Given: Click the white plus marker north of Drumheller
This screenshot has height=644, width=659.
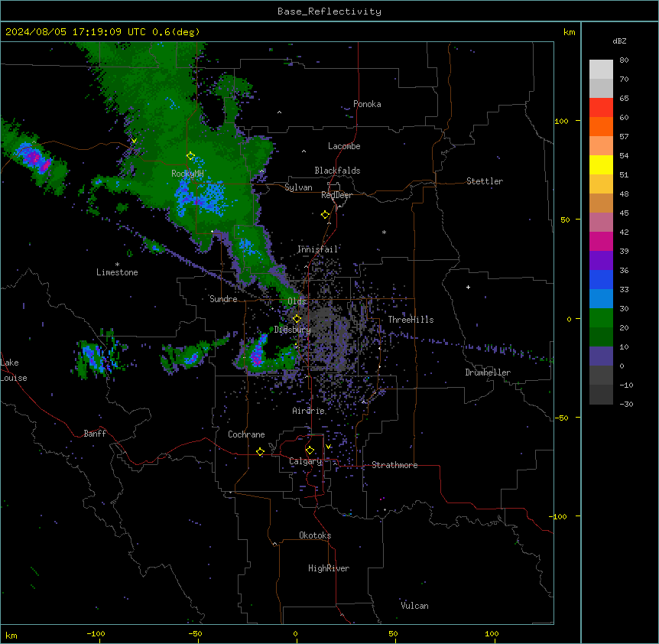Looking at the screenshot, I should tap(468, 287).
